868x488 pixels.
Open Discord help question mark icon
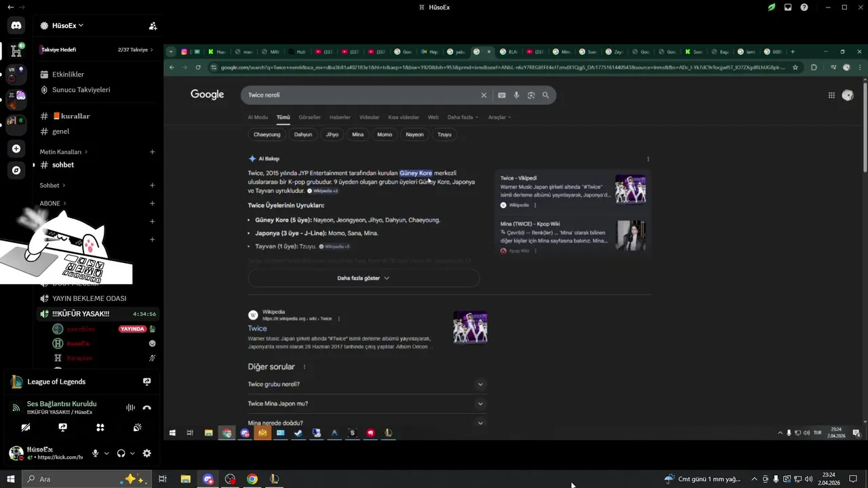[804, 7]
